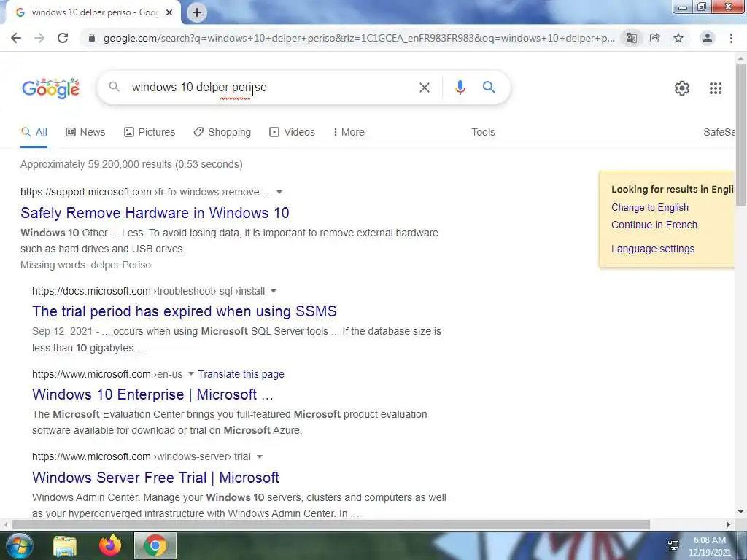This screenshot has height=560, width=747.
Task: Expand the More search categories menu
Action: pyautogui.click(x=349, y=133)
